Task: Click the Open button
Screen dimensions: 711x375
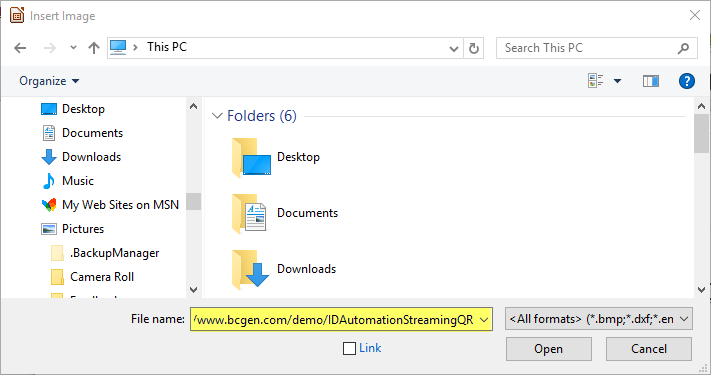Action: pos(549,349)
